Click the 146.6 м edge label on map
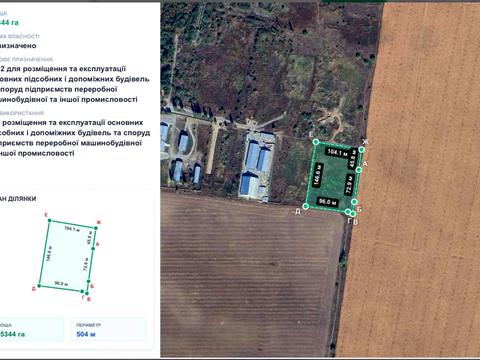Screen dimensions: 480x360 (x=317, y=175)
